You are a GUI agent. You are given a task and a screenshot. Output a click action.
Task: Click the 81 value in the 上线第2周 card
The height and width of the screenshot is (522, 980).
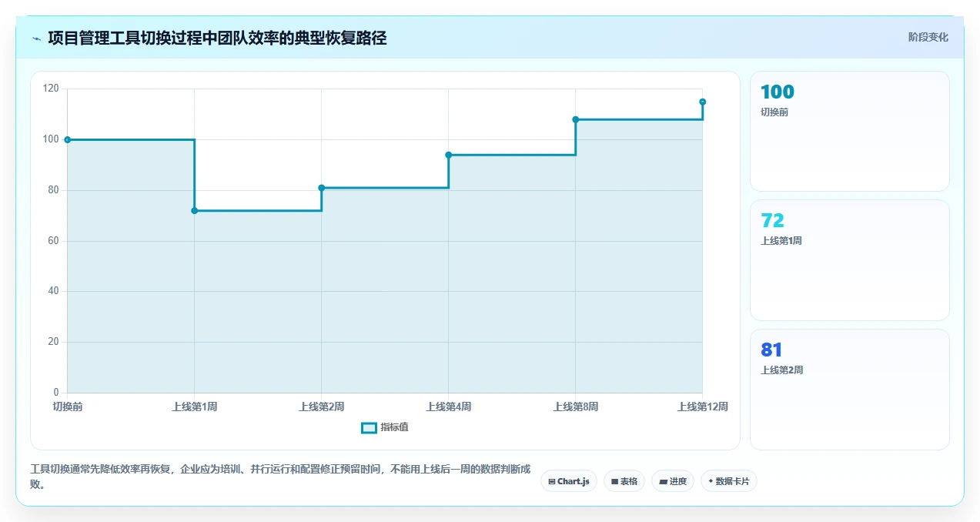pyautogui.click(x=772, y=350)
